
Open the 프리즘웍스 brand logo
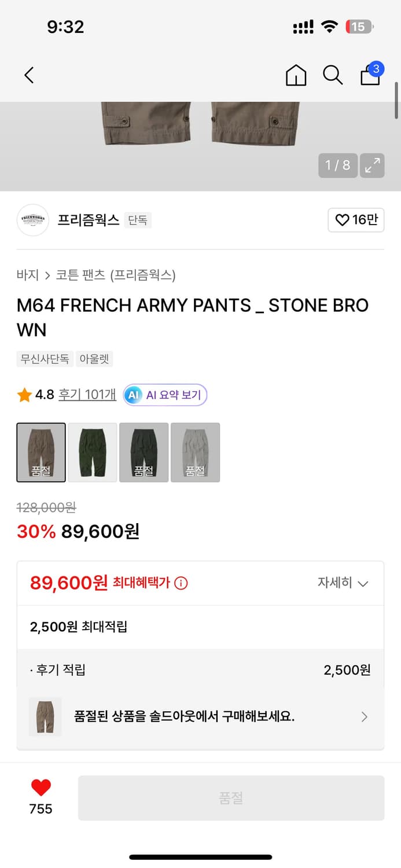tap(33, 220)
